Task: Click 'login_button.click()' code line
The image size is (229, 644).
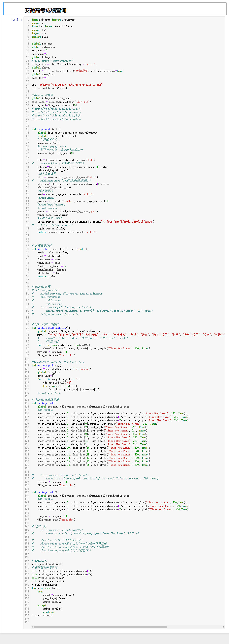Action: point(51,228)
